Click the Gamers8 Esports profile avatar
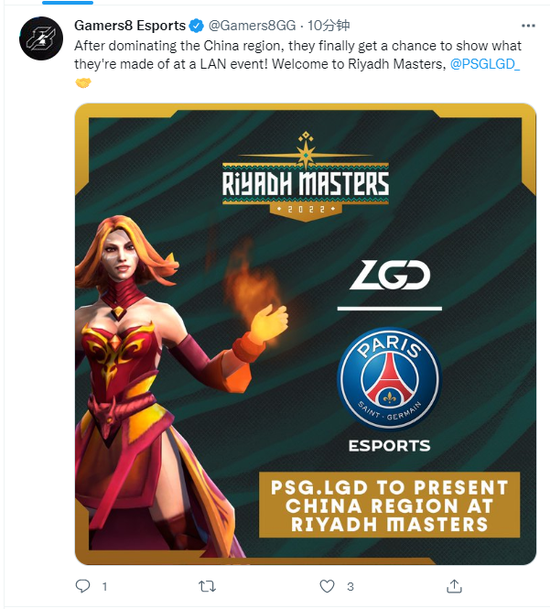Viewport: 550px width, 609px height. (41, 38)
